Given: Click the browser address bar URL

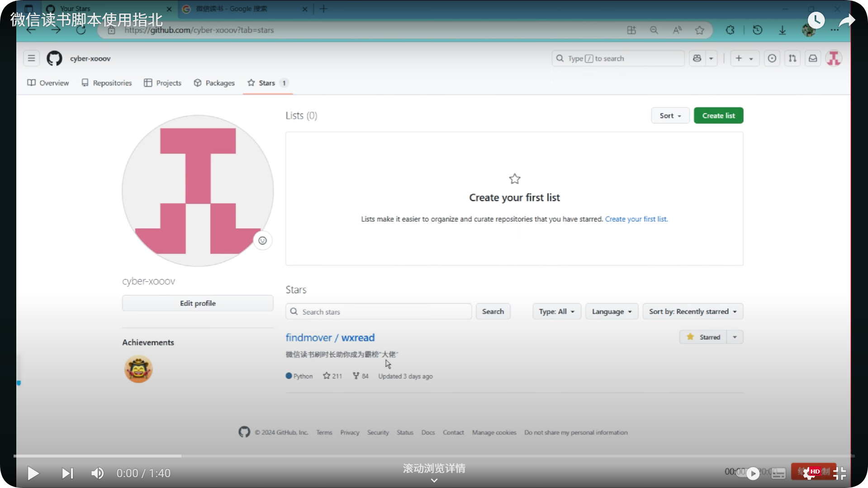Looking at the screenshot, I should tap(199, 30).
